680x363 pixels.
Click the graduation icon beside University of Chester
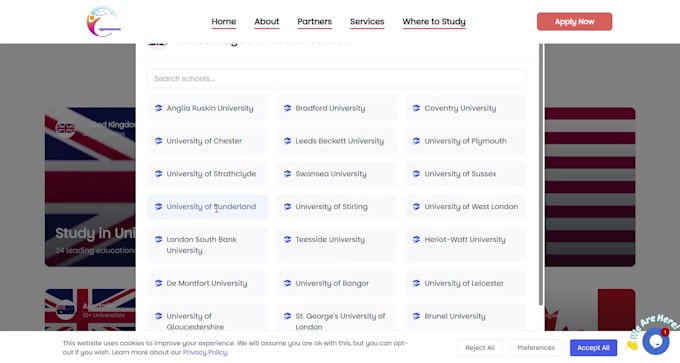tap(158, 141)
